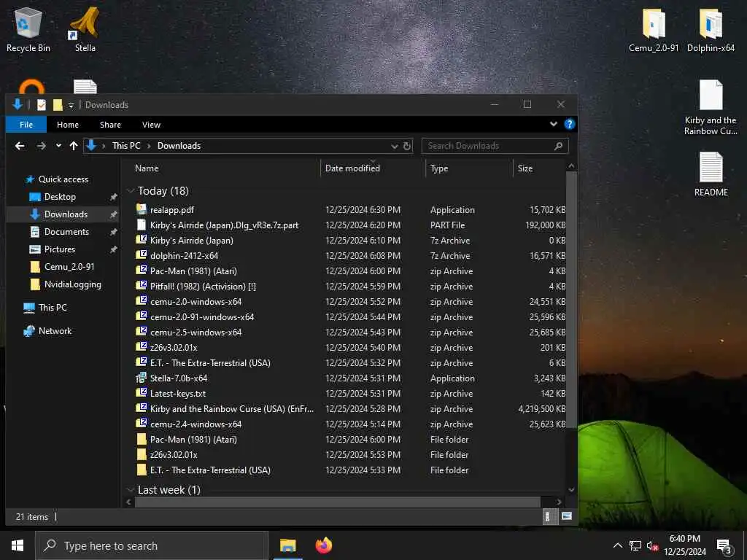747x560 pixels.
Task: Collapse the Last week (1) group
Action: pyautogui.click(x=131, y=490)
